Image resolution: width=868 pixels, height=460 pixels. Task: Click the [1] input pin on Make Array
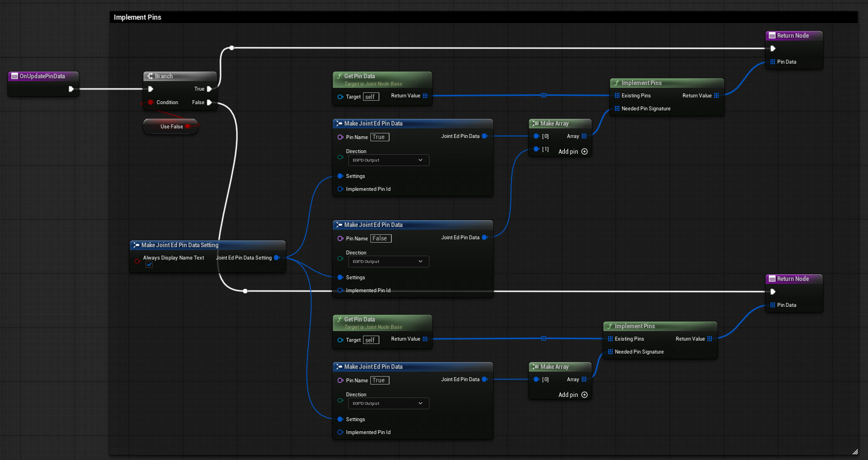pyautogui.click(x=537, y=149)
